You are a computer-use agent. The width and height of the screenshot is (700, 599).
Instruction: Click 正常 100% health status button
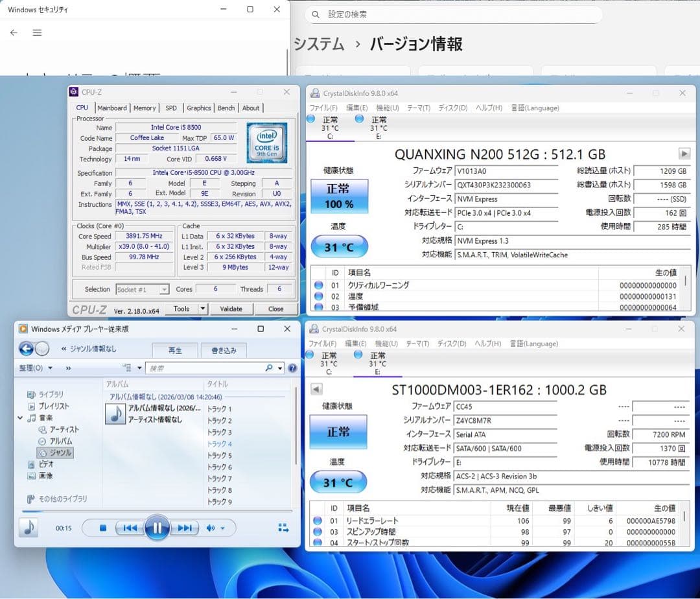(339, 196)
